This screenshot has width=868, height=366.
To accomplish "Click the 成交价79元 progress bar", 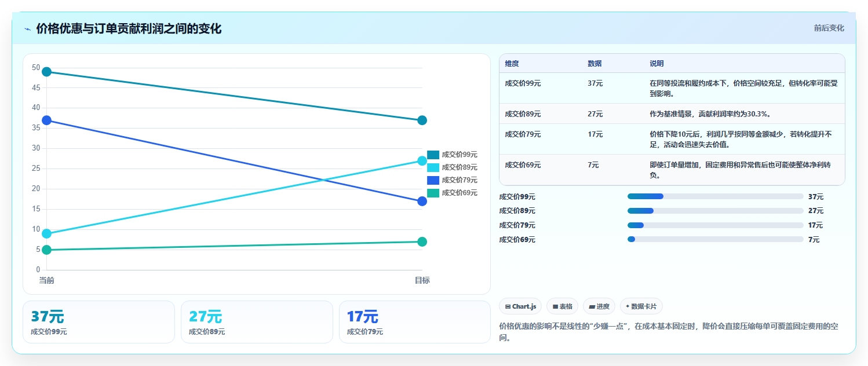I will (715, 225).
